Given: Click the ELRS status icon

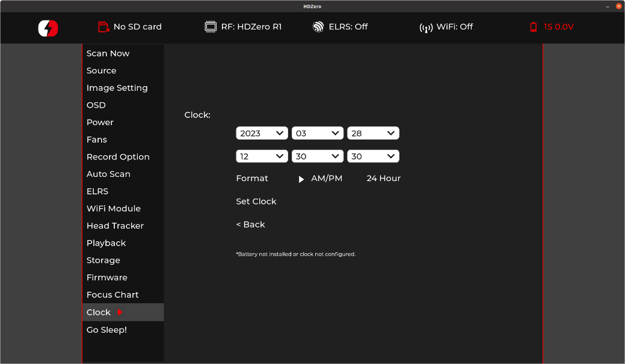Looking at the screenshot, I should 318,27.
